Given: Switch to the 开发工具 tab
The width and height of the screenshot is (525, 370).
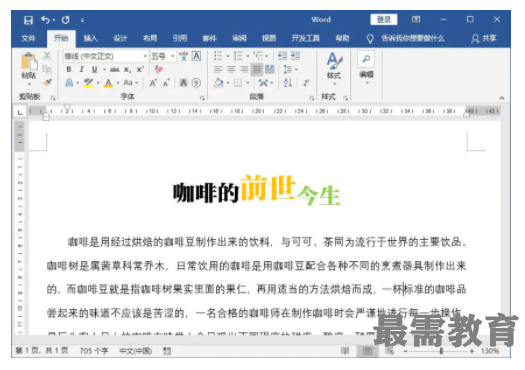Looking at the screenshot, I should (x=305, y=39).
